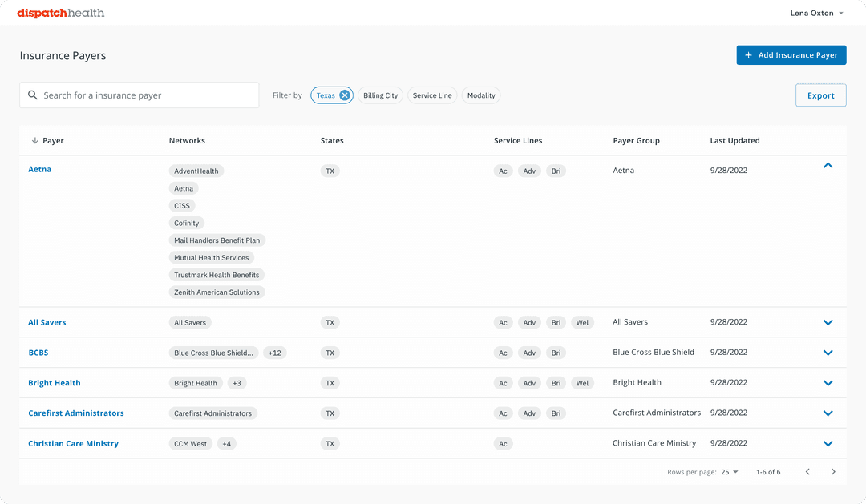Image resolution: width=866 pixels, height=504 pixels.
Task: Focus the insurance payer search field
Action: (140, 95)
